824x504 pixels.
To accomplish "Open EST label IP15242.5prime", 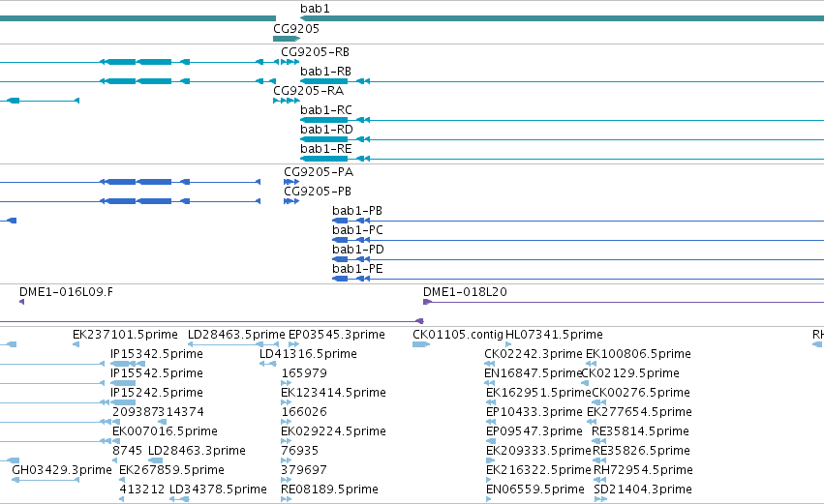I will pos(157,393).
